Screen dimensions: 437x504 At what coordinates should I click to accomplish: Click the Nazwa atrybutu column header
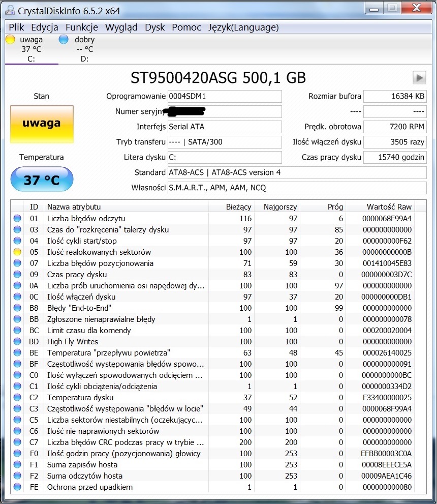tap(126, 206)
